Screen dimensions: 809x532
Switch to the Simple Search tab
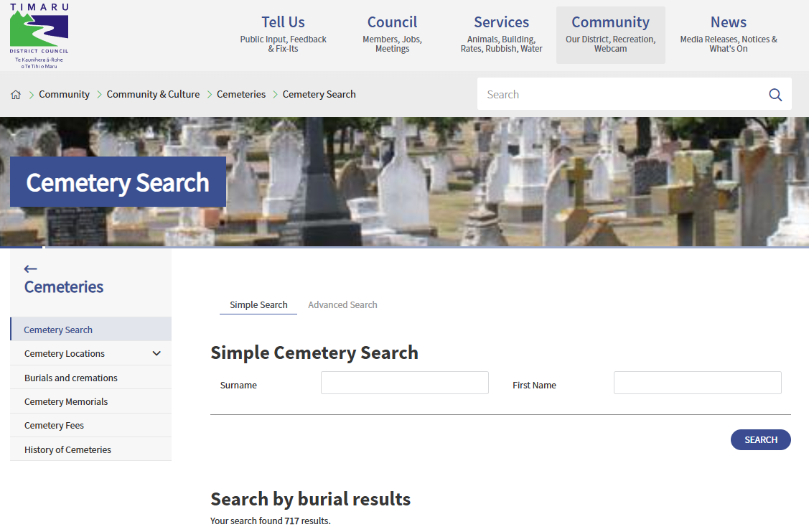[258, 305]
